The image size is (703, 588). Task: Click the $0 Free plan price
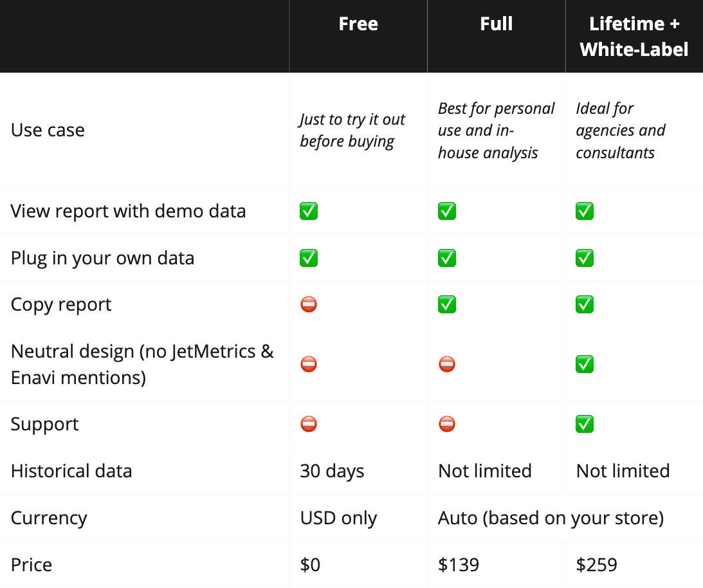point(310,565)
